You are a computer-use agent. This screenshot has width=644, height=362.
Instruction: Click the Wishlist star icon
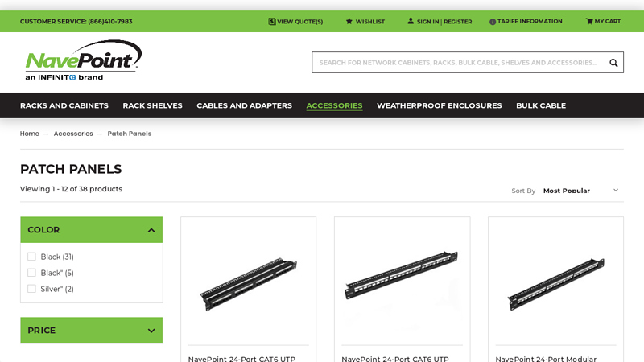(349, 21)
